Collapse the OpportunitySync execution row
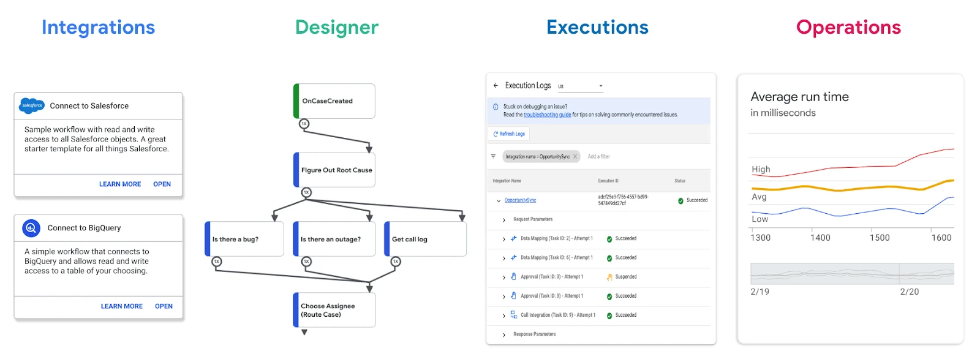The image size is (980, 359). click(x=499, y=200)
